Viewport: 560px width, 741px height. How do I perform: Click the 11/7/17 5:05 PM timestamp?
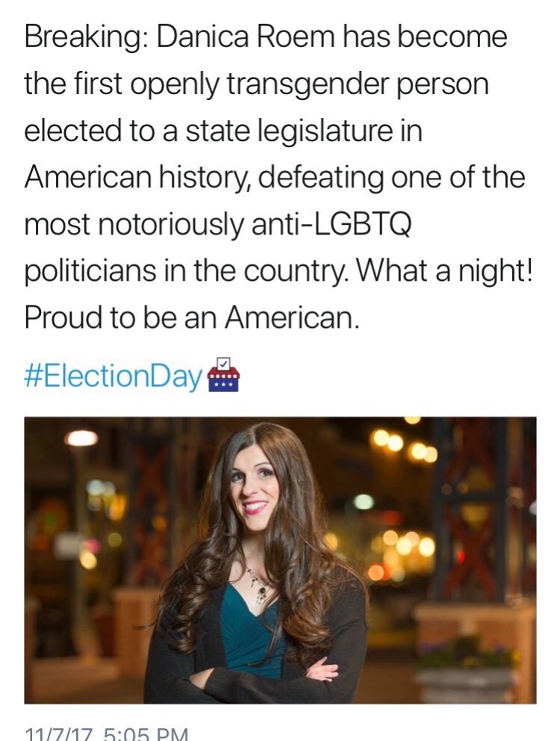106,734
